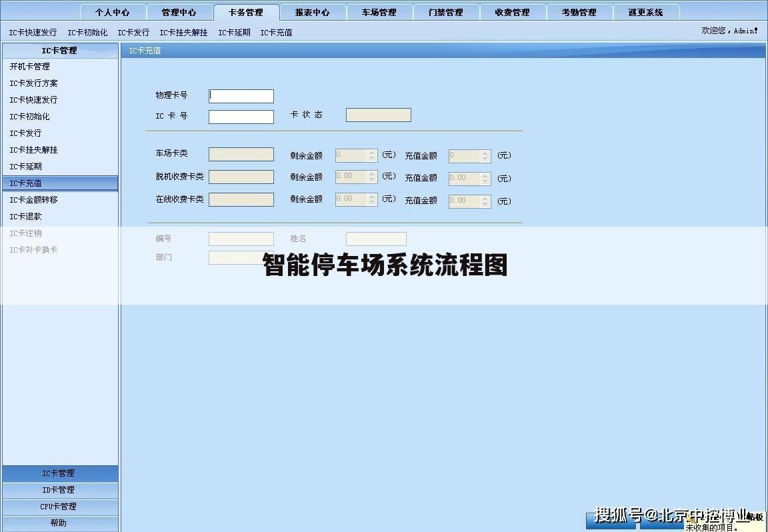This screenshot has height=532, width=768.
Task: Click the 物理卡号 input field
Action: [241, 96]
